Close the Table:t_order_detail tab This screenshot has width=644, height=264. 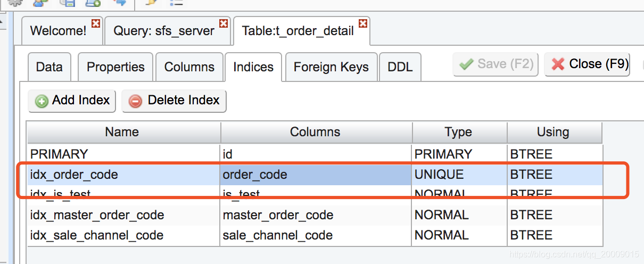(363, 24)
